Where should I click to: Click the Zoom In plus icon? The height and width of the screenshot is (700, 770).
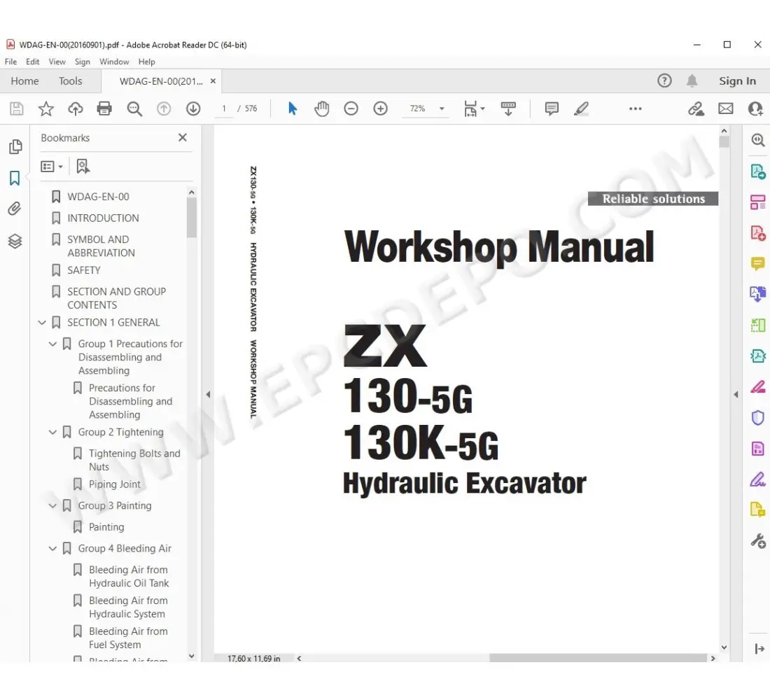(380, 108)
